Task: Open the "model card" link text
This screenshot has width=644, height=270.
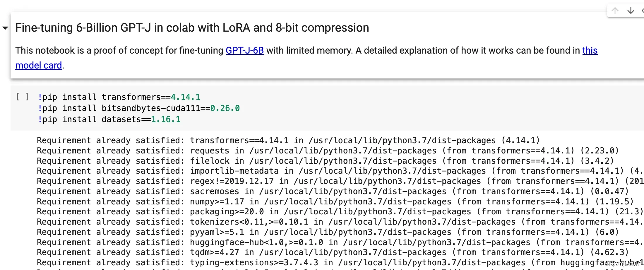Action: pos(38,65)
